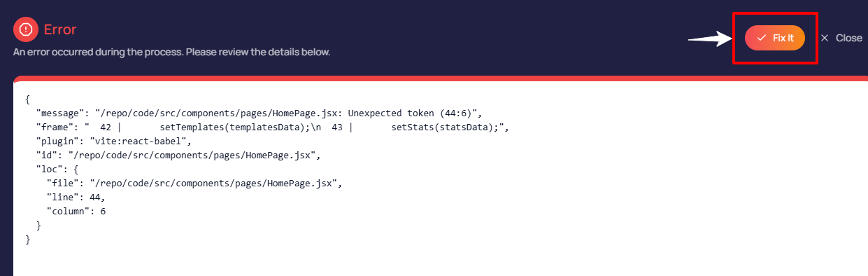Click the "plugin": "vite:react-babel" line
The height and width of the screenshot is (276, 868).
click(x=113, y=141)
